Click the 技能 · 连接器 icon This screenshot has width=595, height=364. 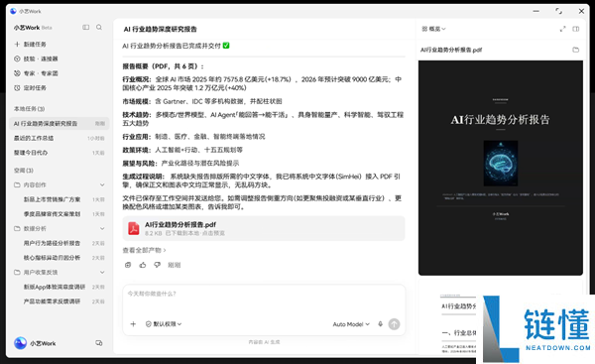(17, 59)
